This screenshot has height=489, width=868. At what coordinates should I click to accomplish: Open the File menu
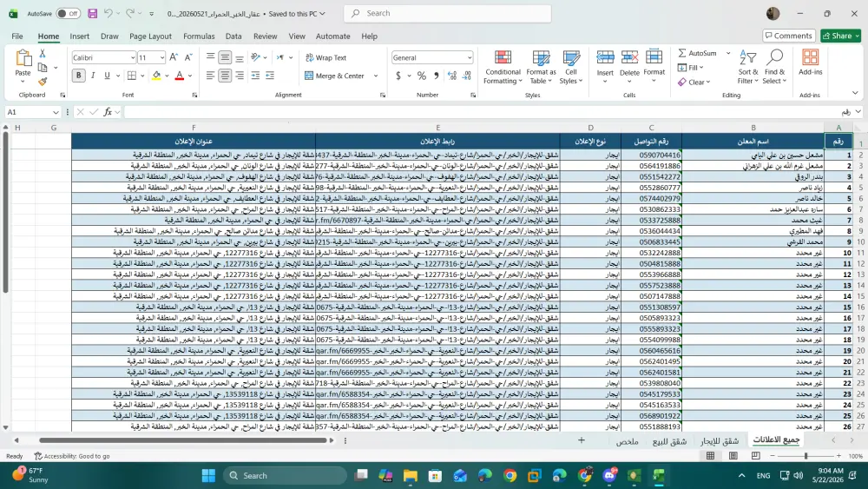pos(17,36)
